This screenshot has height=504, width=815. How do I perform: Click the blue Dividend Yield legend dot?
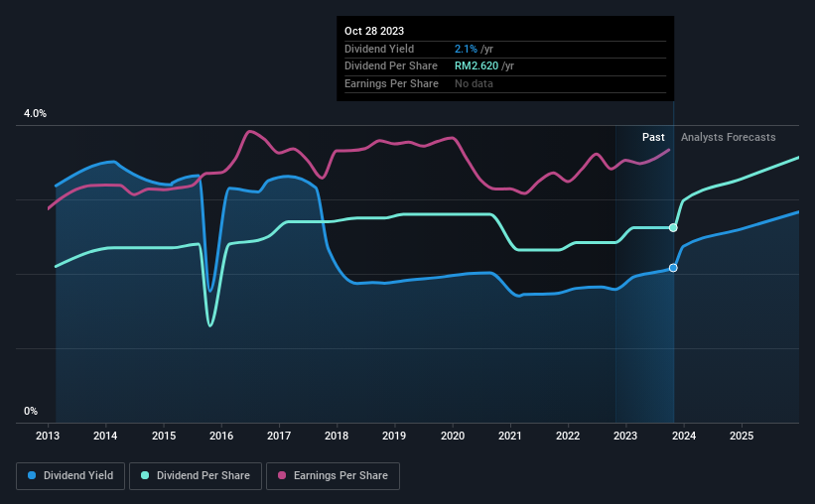pyautogui.click(x=32, y=475)
